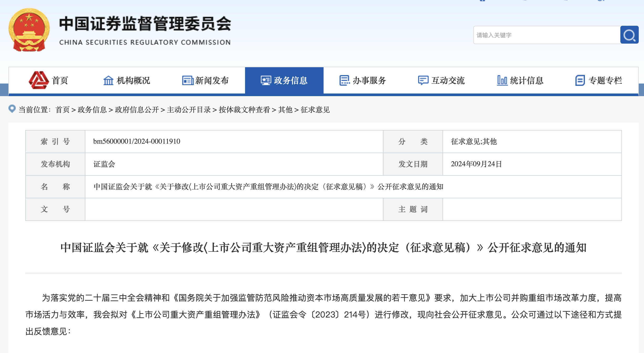Go to 按体裁文种查看 in the breadcrumb
The width and height of the screenshot is (644, 353).
[x=244, y=110]
